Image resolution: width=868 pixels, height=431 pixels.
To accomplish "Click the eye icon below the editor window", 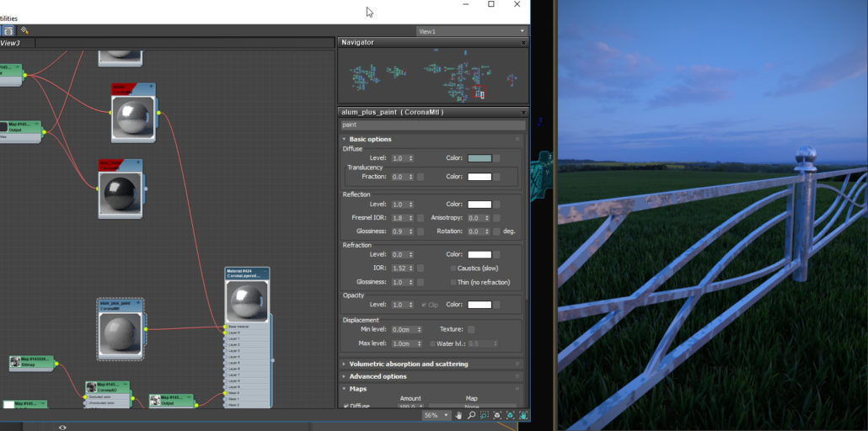I will (62, 427).
